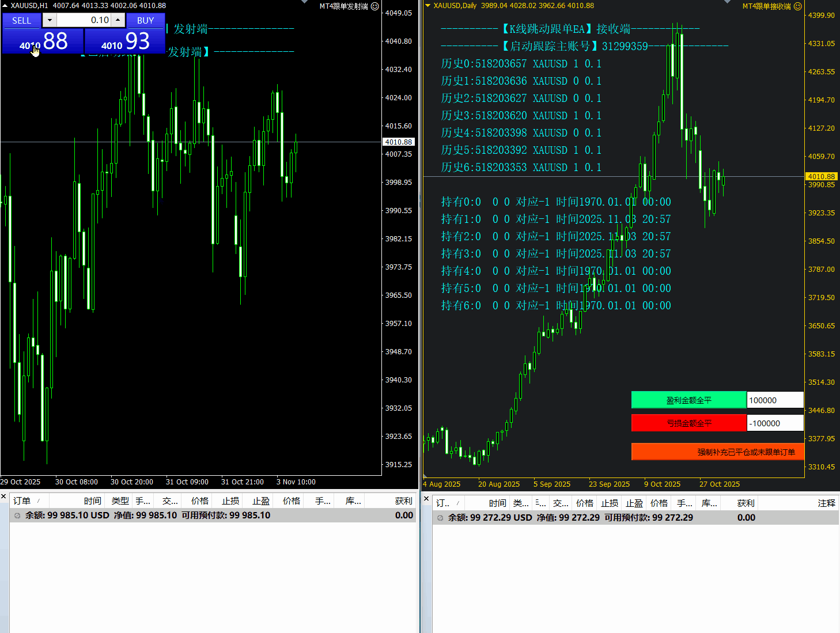Screen dimensions: 840x633
Task: Click chart shift marker atop the Daily chart
Action: pos(728,2)
